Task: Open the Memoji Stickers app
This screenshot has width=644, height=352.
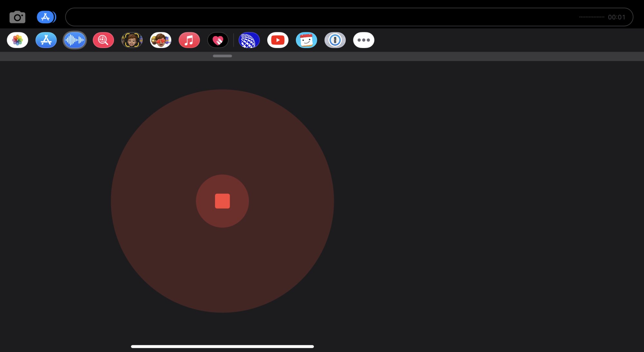Action: (x=161, y=40)
